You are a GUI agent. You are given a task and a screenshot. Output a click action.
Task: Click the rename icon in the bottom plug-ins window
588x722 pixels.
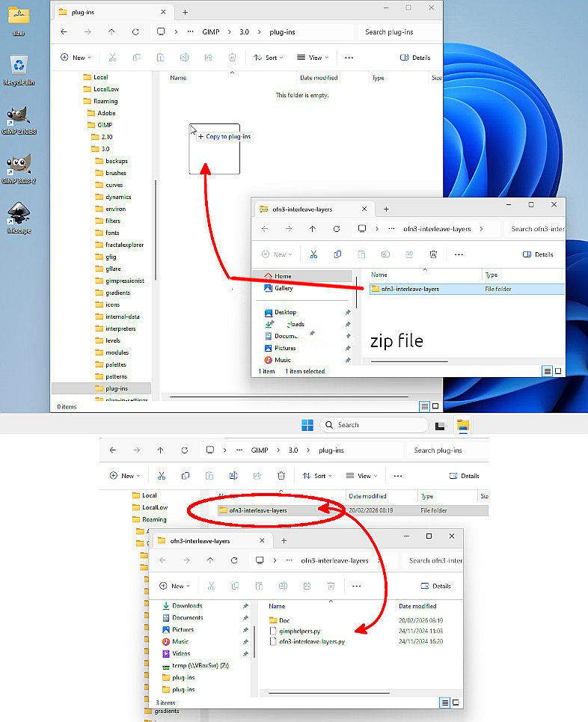point(233,476)
